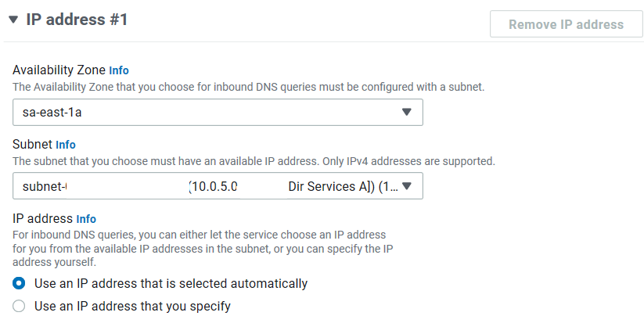Open the Availability Zone dropdown arrow
Viewport: 644px width, 316px height.
pyautogui.click(x=406, y=112)
